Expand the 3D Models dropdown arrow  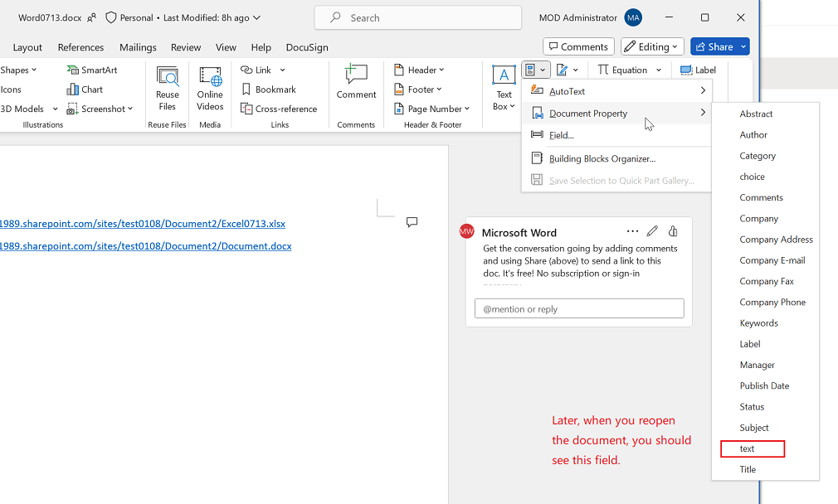pyautogui.click(x=55, y=109)
